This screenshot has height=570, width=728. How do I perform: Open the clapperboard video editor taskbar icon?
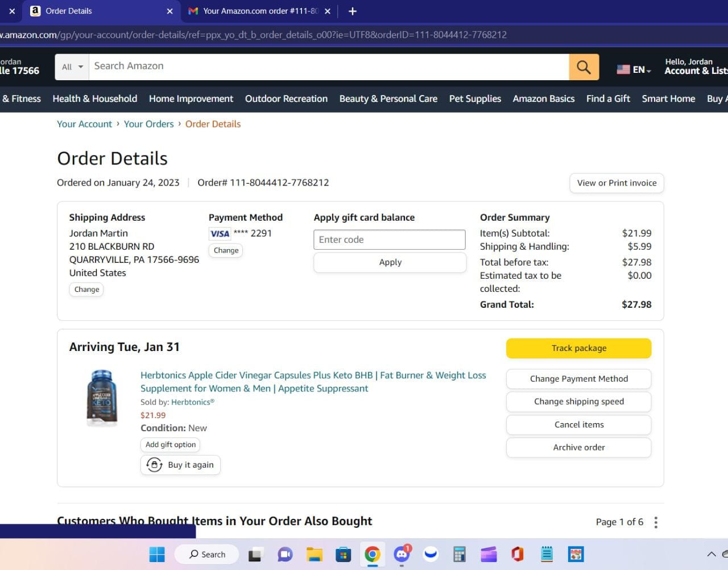click(489, 554)
